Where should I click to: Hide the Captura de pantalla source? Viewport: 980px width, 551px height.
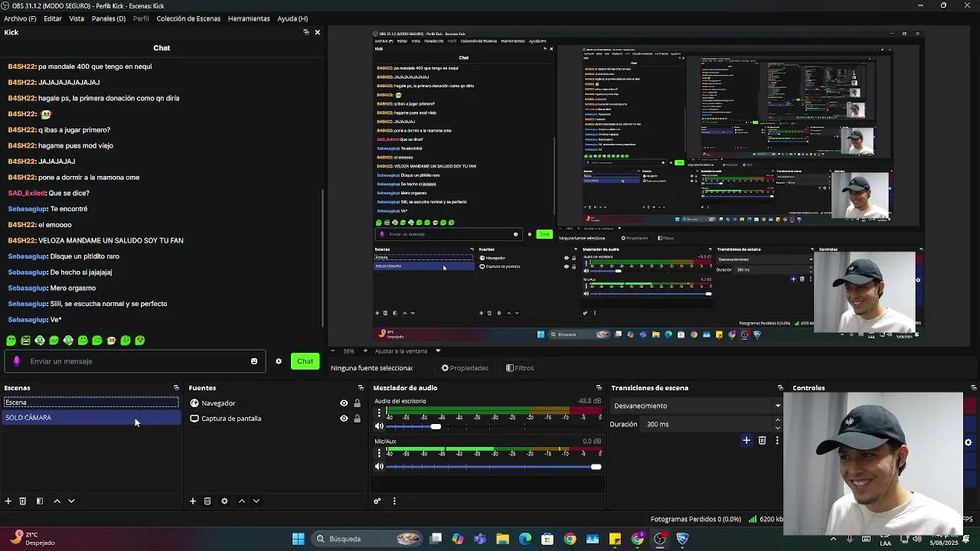coord(344,419)
